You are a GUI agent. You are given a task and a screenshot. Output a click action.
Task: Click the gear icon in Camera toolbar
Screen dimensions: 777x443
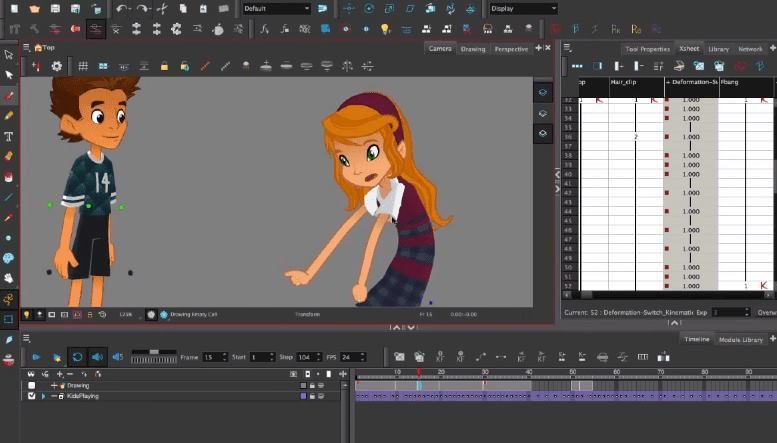57,66
